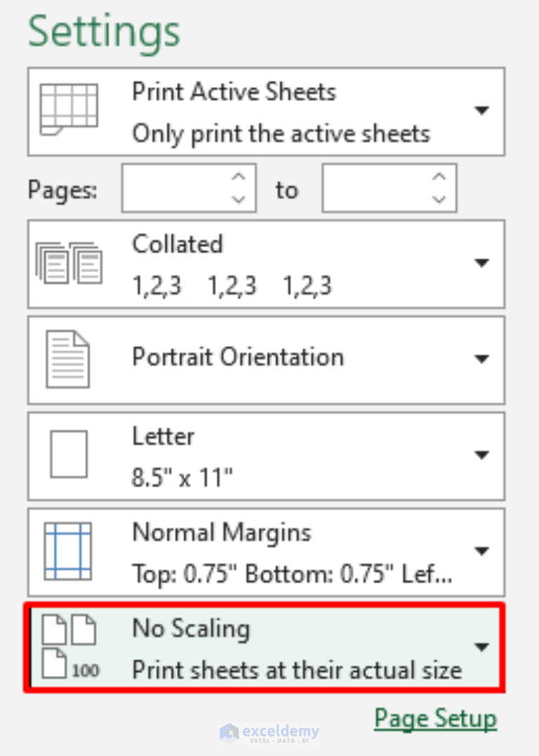Click the Normal Margins preview icon

click(68, 551)
